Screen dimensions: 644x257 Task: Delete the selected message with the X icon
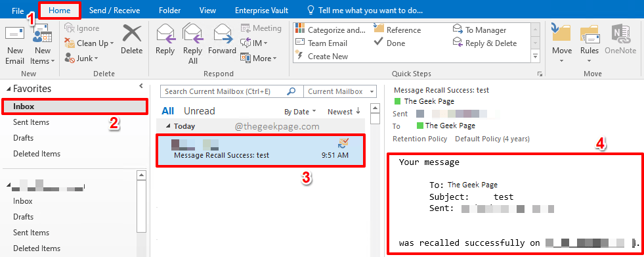pos(132,34)
